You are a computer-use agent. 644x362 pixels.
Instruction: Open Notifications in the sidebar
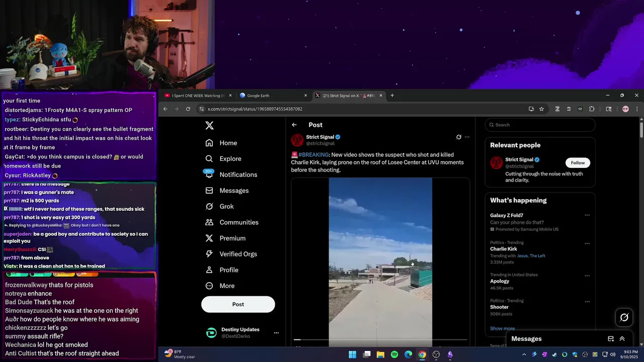click(231, 174)
